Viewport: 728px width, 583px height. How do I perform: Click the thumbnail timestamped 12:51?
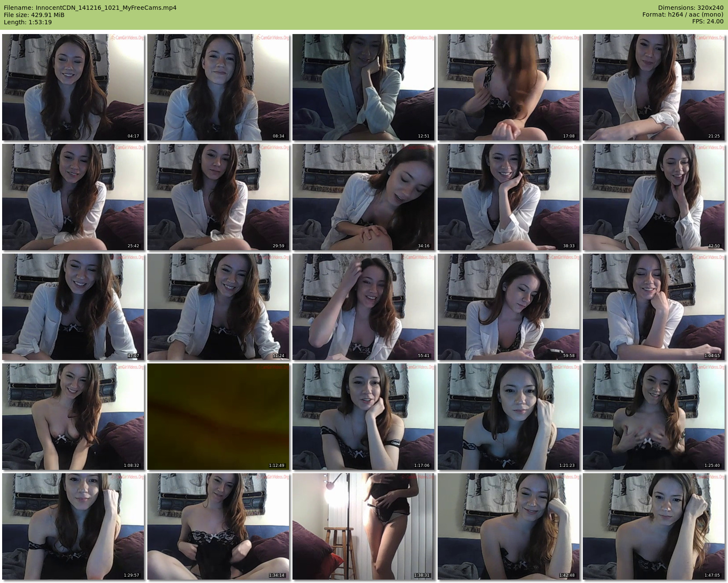tap(364, 87)
